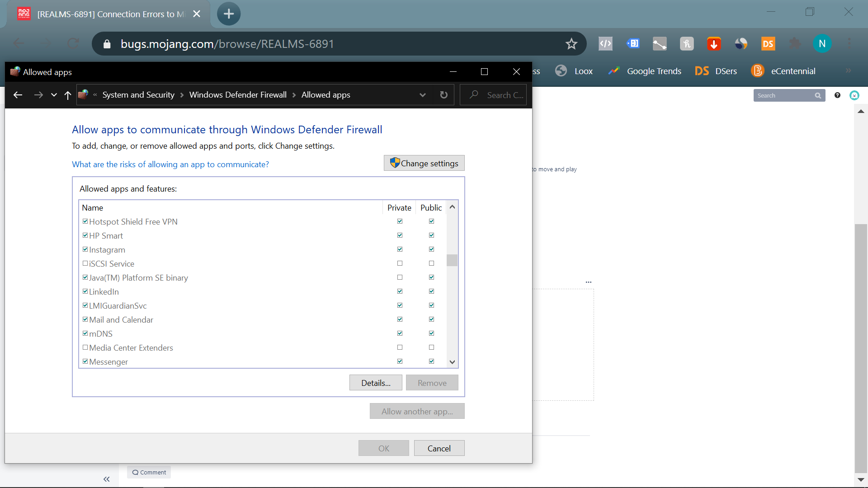Open new browser tab with plus icon
The image size is (868, 488).
click(229, 14)
